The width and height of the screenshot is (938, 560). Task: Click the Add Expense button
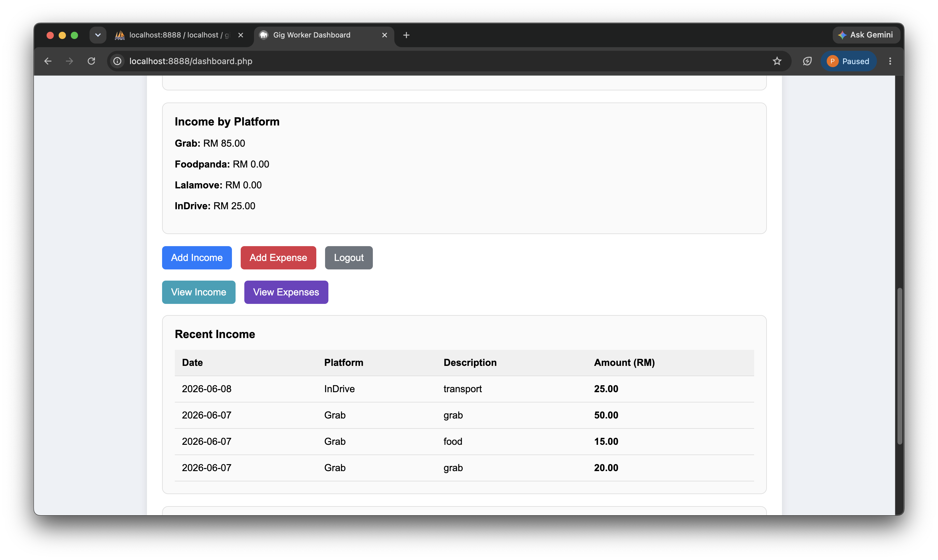point(278,258)
